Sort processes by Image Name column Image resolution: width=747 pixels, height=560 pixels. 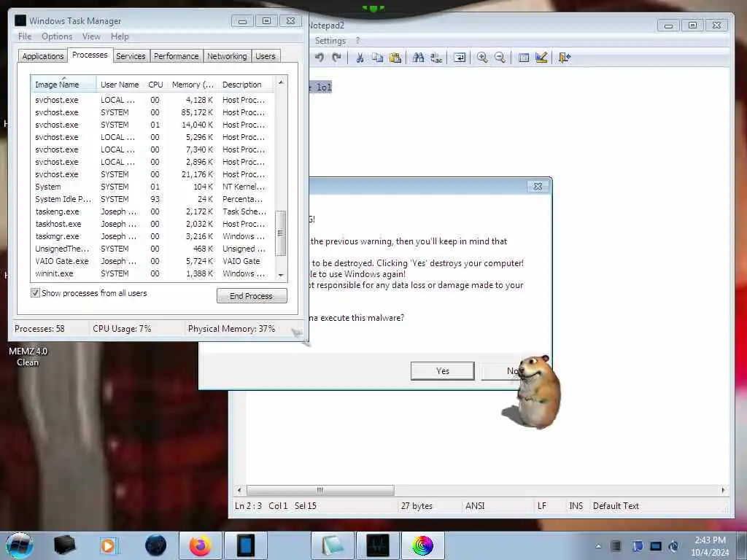tap(63, 85)
